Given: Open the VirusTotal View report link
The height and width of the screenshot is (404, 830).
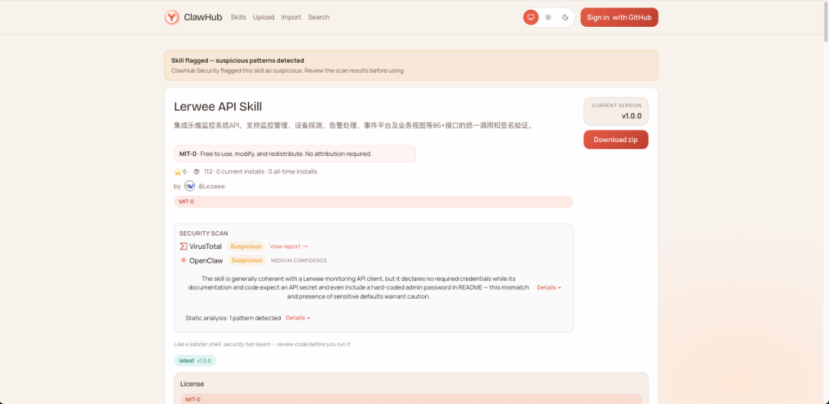Looking at the screenshot, I should pos(288,246).
